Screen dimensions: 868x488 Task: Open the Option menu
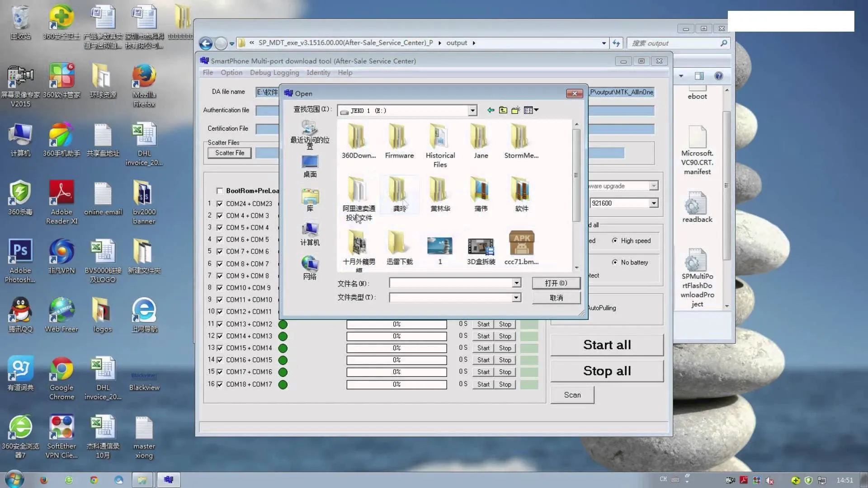coord(231,73)
